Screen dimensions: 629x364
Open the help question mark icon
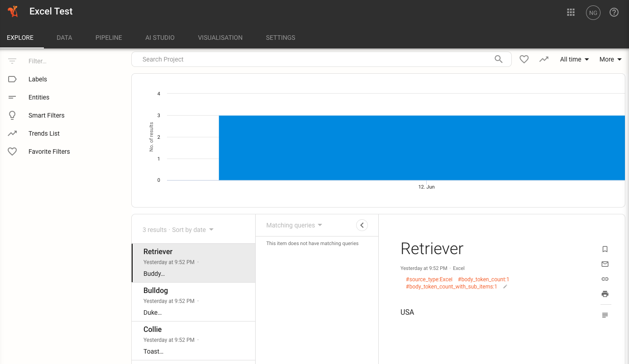[x=614, y=12]
